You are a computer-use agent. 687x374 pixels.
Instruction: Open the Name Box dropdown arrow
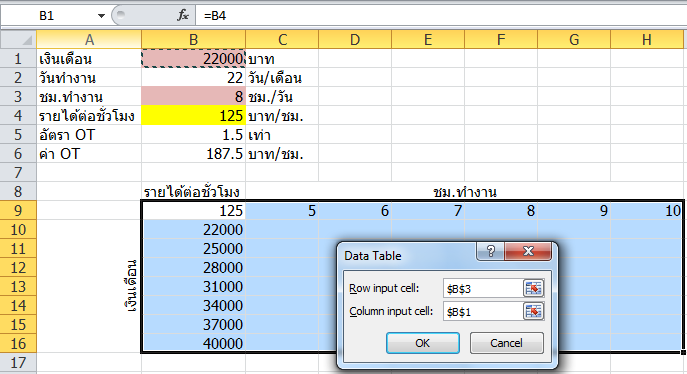[101, 16]
